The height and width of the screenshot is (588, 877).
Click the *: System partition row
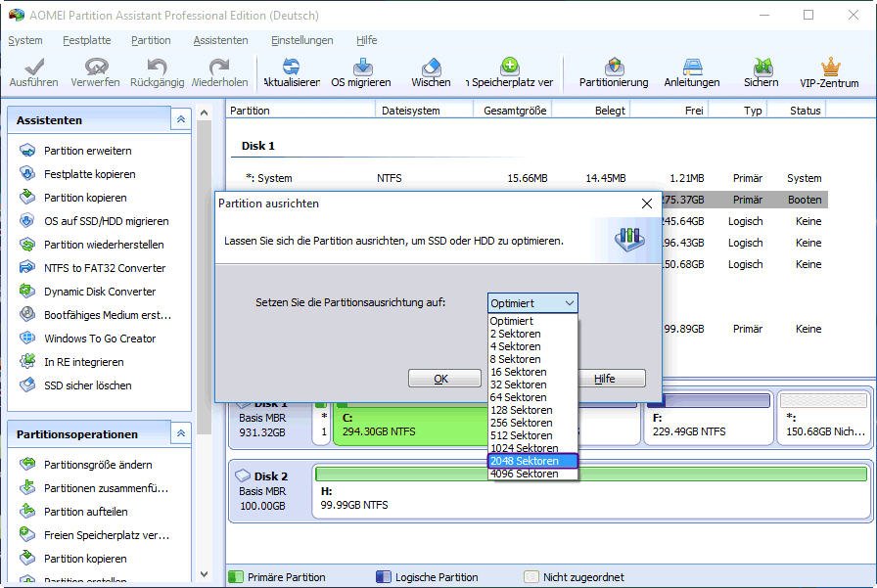pos(528,178)
